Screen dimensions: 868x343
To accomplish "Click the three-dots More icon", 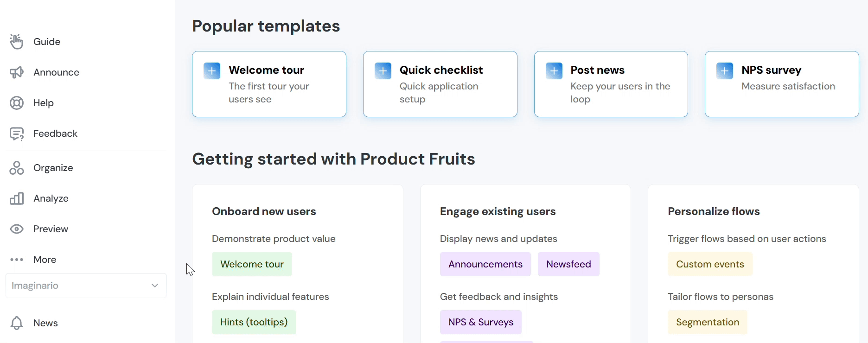I will (17, 260).
